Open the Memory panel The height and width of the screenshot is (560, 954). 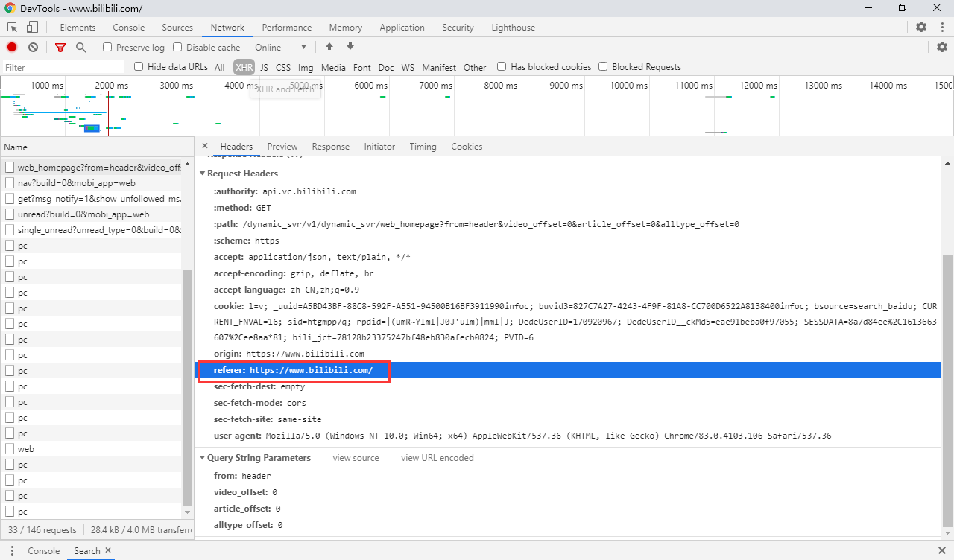(x=346, y=28)
